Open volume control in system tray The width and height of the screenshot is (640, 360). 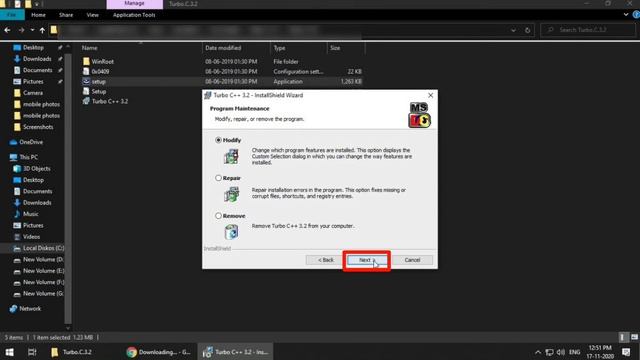(x=561, y=352)
